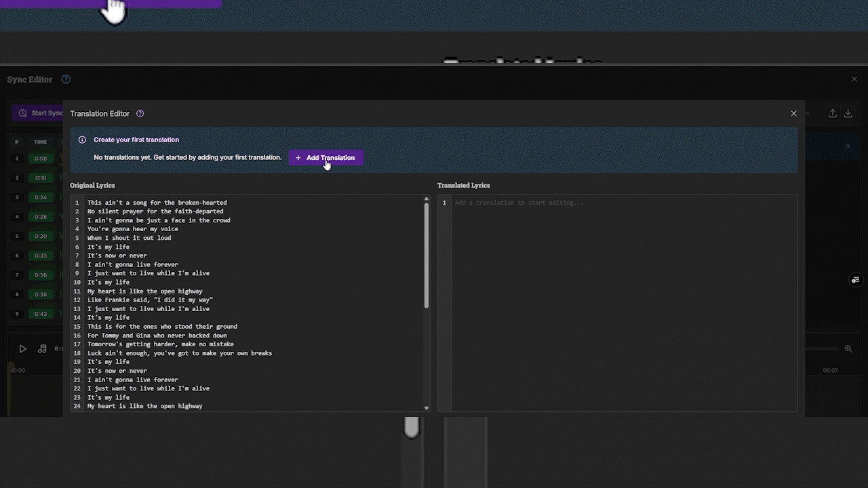Click the "Translation Editor" dialog title
868x488 pixels.
[x=100, y=113]
